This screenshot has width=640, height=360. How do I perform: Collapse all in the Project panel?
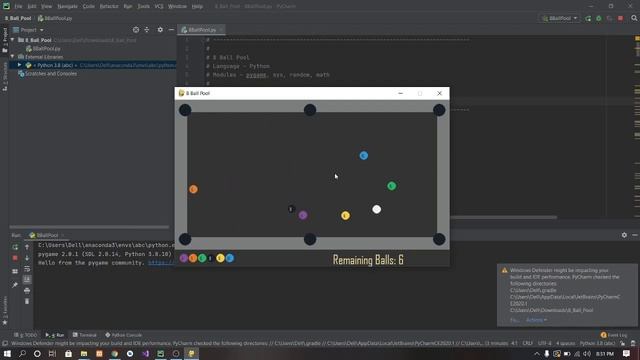tap(147, 30)
